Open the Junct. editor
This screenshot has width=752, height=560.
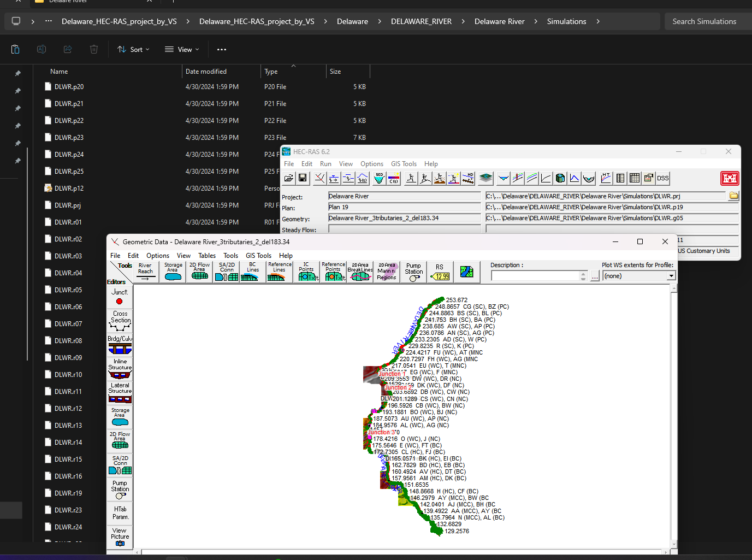pyautogui.click(x=120, y=297)
